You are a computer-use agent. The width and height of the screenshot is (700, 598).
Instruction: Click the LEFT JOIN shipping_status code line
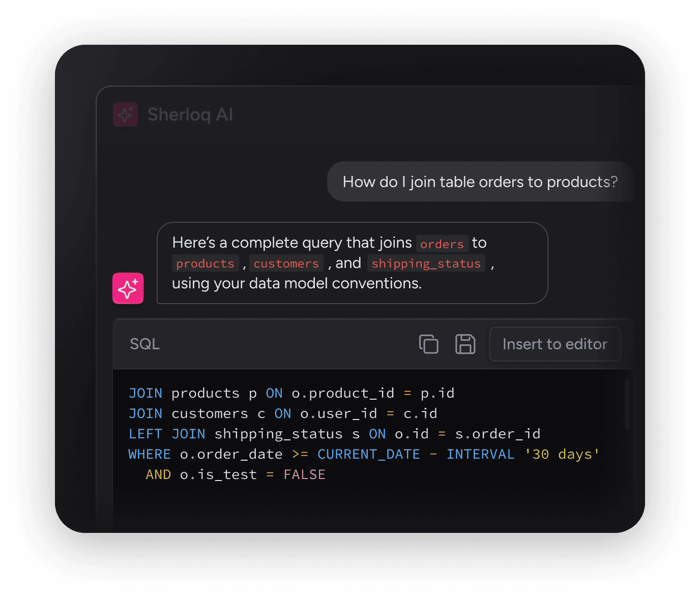334,434
